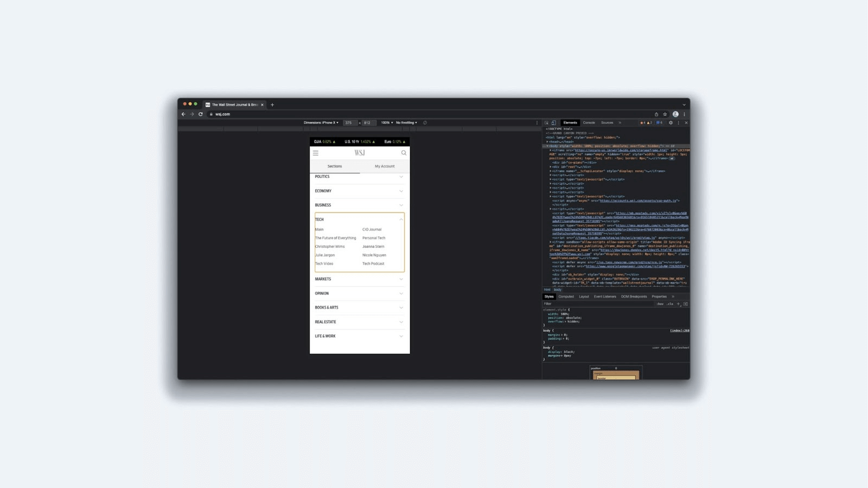Image resolution: width=868 pixels, height=488 pixels.
Task: Open the DevTools Sources tab
Action: 607,123
